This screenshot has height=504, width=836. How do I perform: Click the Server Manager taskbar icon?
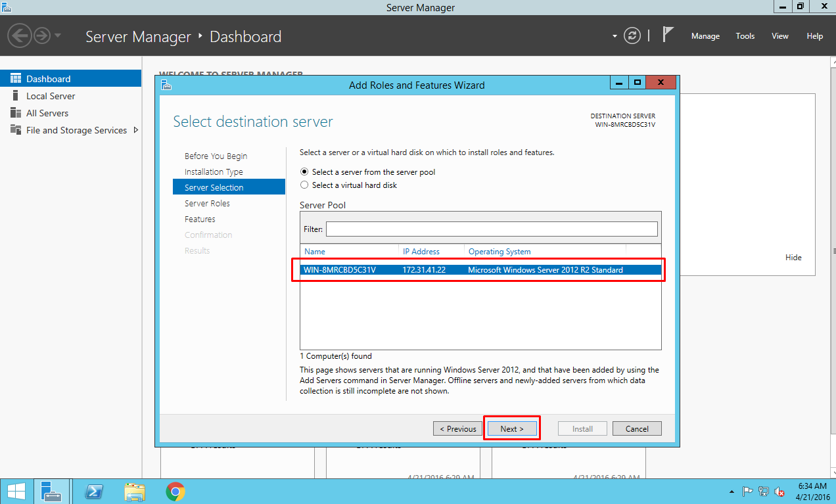(x=51, y=492)
